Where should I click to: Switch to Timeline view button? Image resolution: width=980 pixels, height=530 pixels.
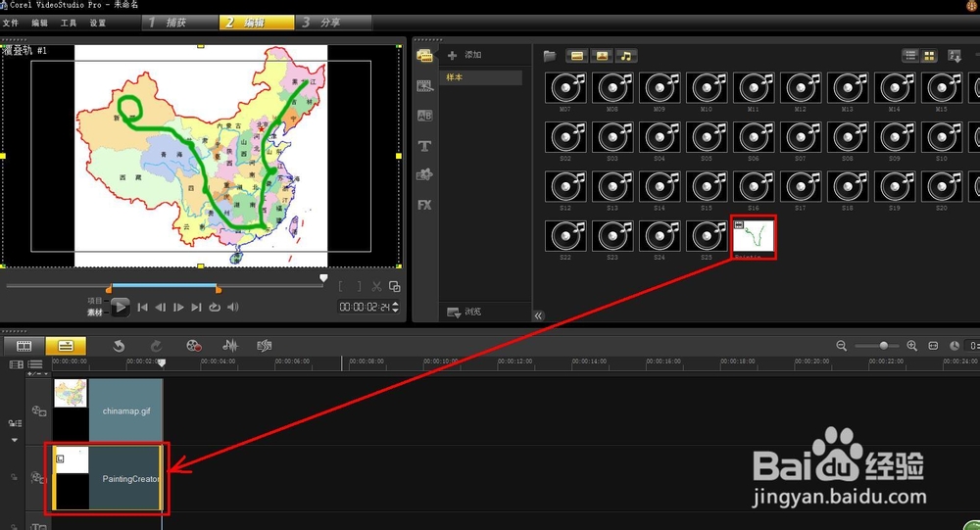click(66, 346)
